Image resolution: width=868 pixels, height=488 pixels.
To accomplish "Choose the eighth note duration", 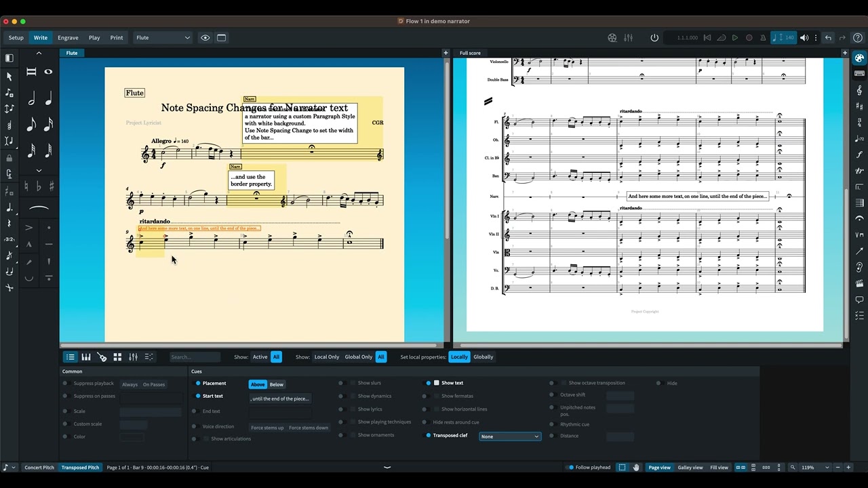I will (x=31, y=125).
